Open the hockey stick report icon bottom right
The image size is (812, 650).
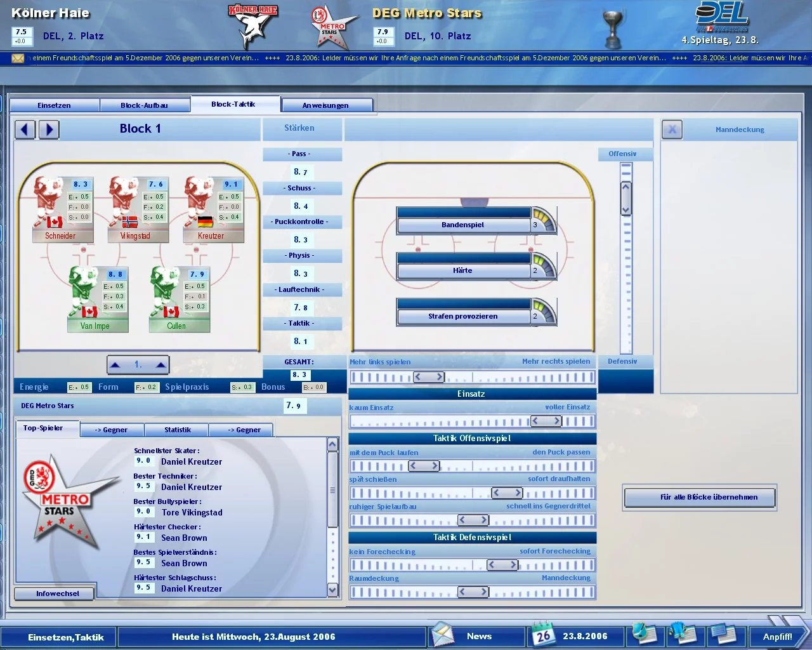point(645,635)
